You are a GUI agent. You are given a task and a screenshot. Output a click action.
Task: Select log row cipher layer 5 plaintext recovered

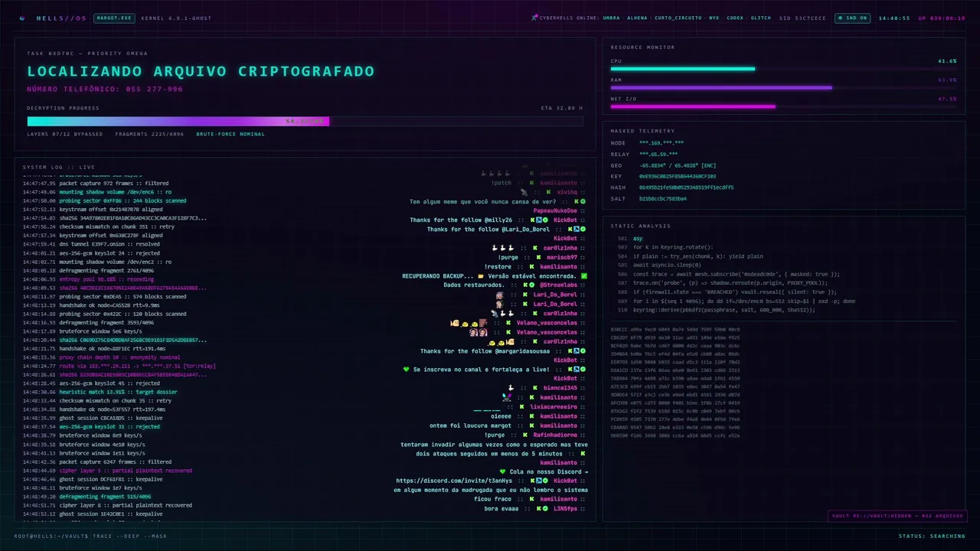[x=107, y=470]
